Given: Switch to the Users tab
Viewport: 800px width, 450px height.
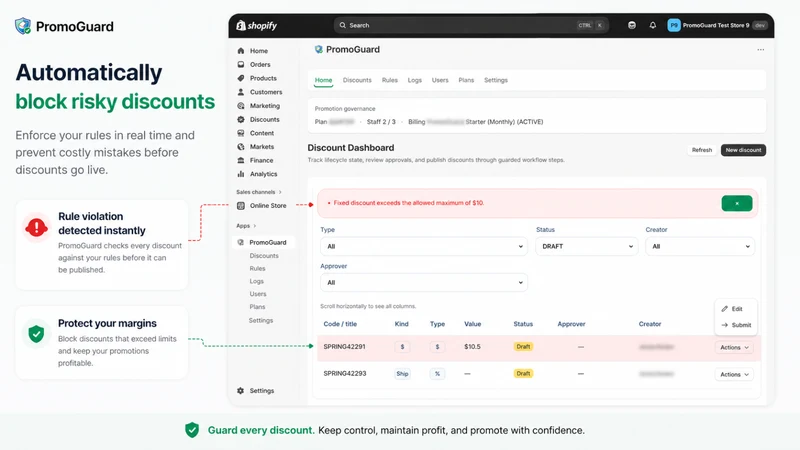Looking at the screenshot, I should tap(440, 80).
